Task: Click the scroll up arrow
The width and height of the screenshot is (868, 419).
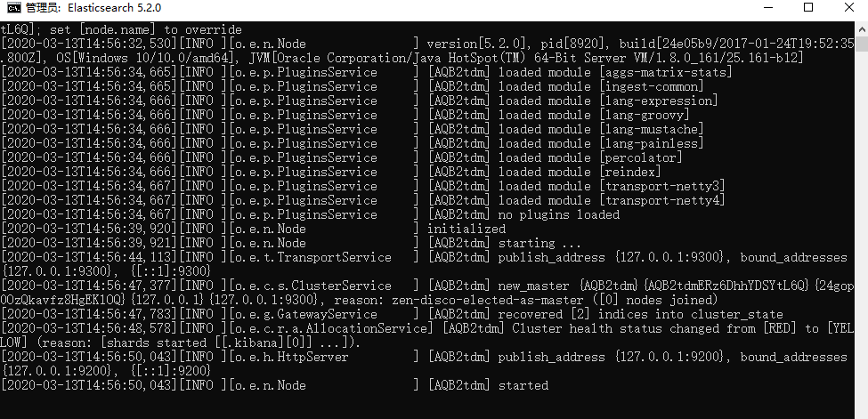Action: click(x=860, y=28)
